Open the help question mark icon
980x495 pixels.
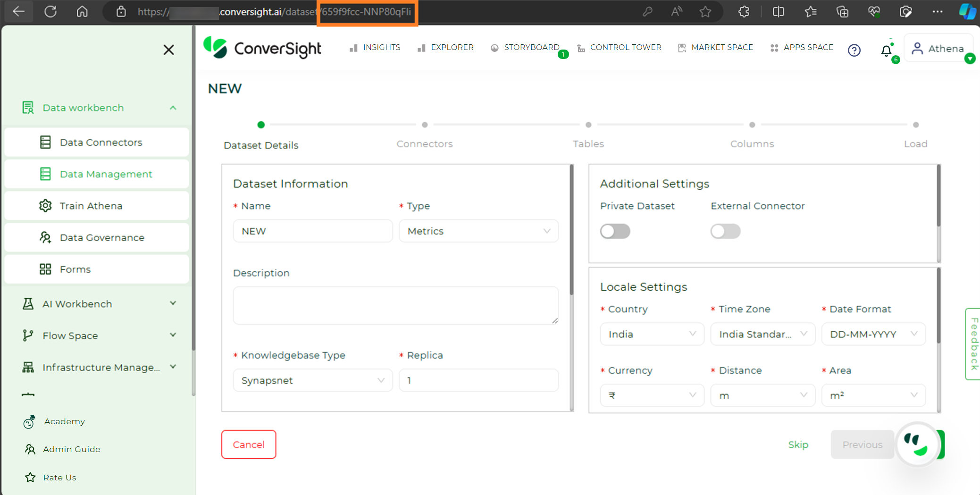point(854,50)
